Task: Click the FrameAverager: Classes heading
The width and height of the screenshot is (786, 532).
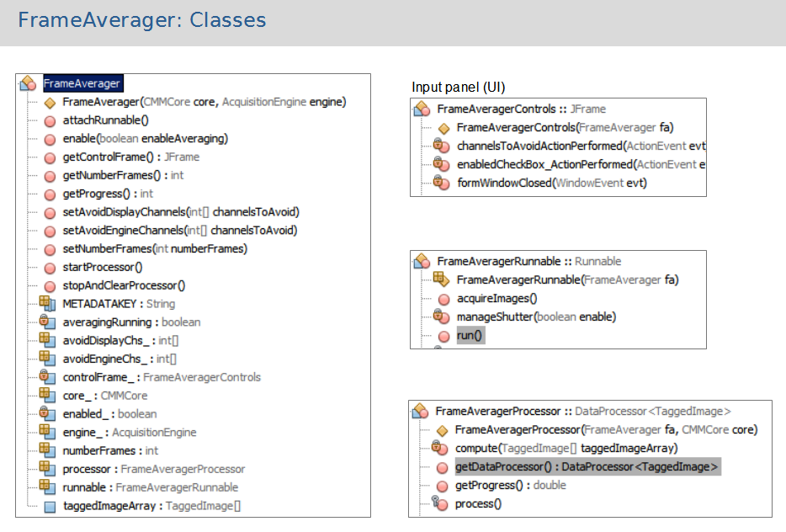Action: [141, 20]
